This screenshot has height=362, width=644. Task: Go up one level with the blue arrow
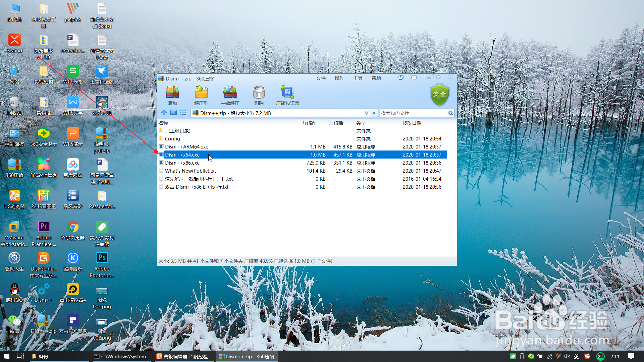164,113
